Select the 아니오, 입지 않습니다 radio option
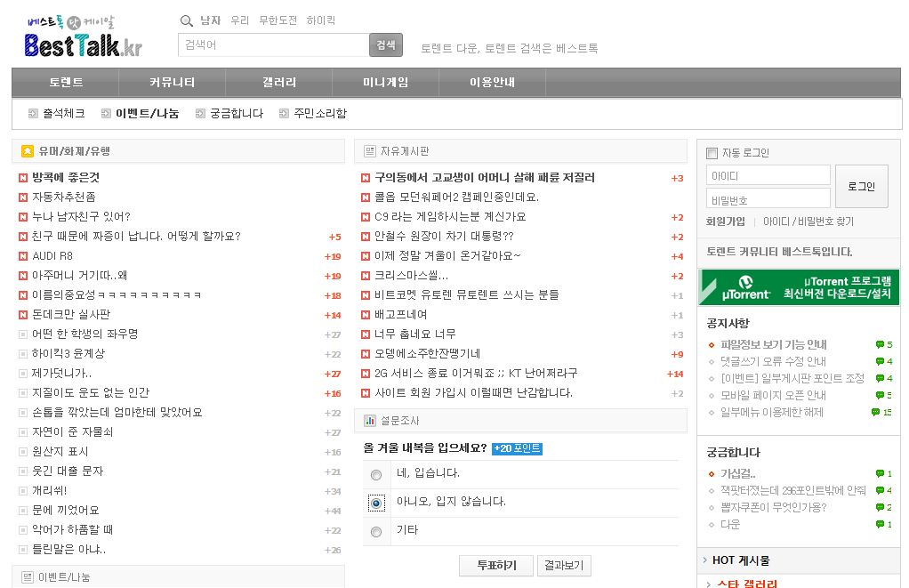 tap(376, 503)
